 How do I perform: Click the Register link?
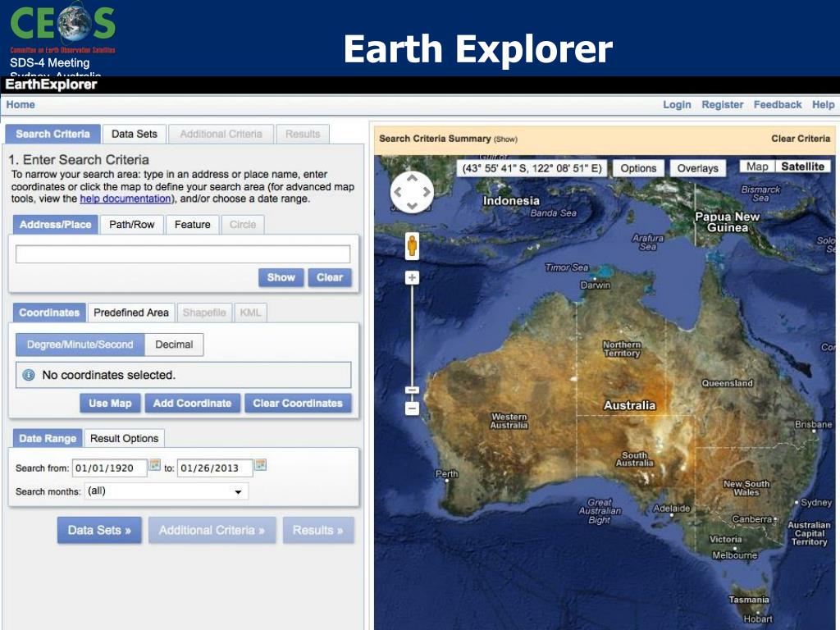click(722, 104)
